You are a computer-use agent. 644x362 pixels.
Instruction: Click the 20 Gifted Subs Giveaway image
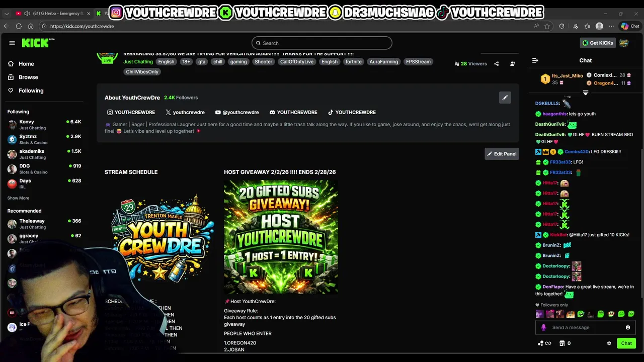coord(281,237)
